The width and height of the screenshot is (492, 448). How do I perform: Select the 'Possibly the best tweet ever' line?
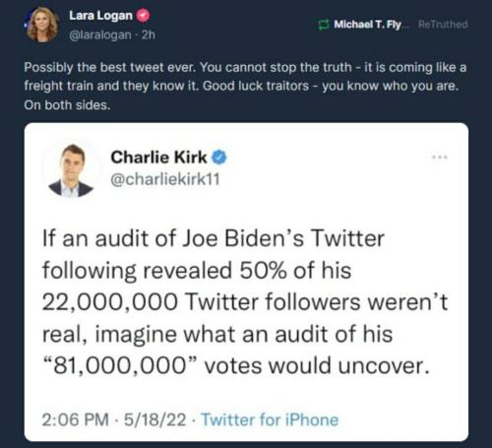245,67
